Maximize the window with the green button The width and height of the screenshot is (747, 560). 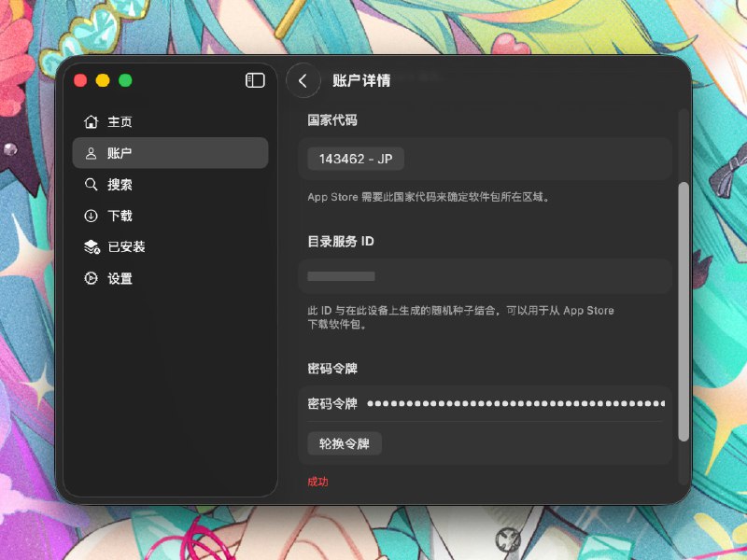pyautogui.click(x=125, y=80)
